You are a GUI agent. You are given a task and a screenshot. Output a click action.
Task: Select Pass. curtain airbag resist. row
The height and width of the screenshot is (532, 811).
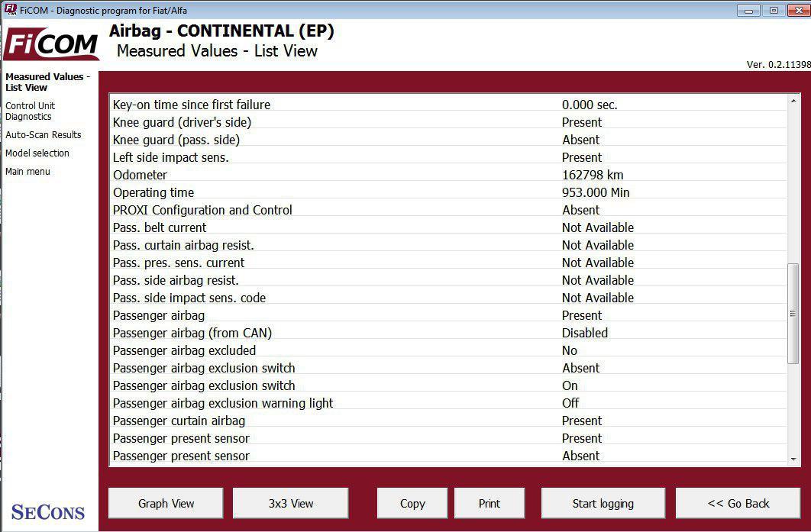tap(449, 245)
